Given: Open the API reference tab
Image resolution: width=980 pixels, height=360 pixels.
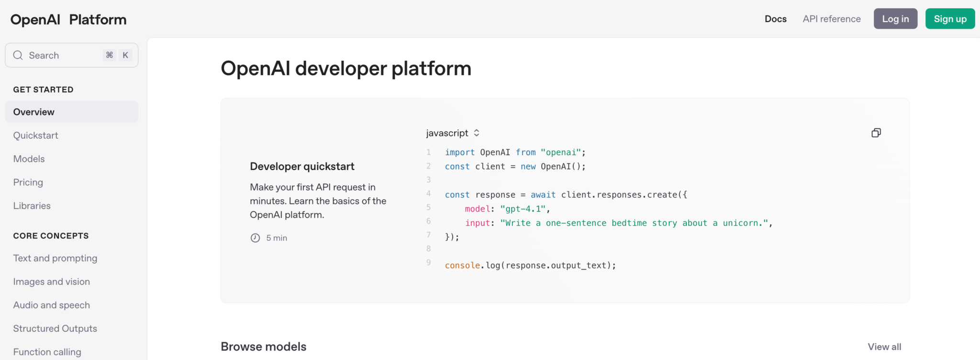Looking at the screenshot, I should click(x=831, y=19).
